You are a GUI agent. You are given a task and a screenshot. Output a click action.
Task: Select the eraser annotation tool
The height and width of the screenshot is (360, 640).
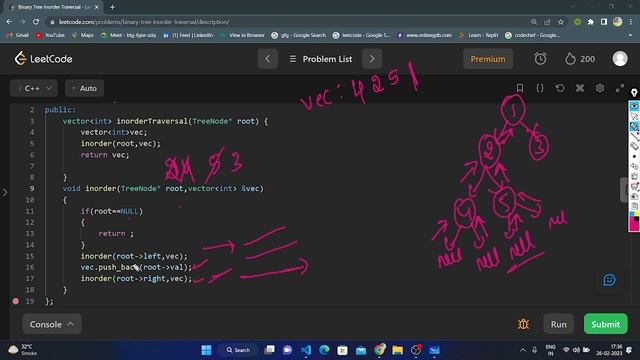tap(634, 146)
